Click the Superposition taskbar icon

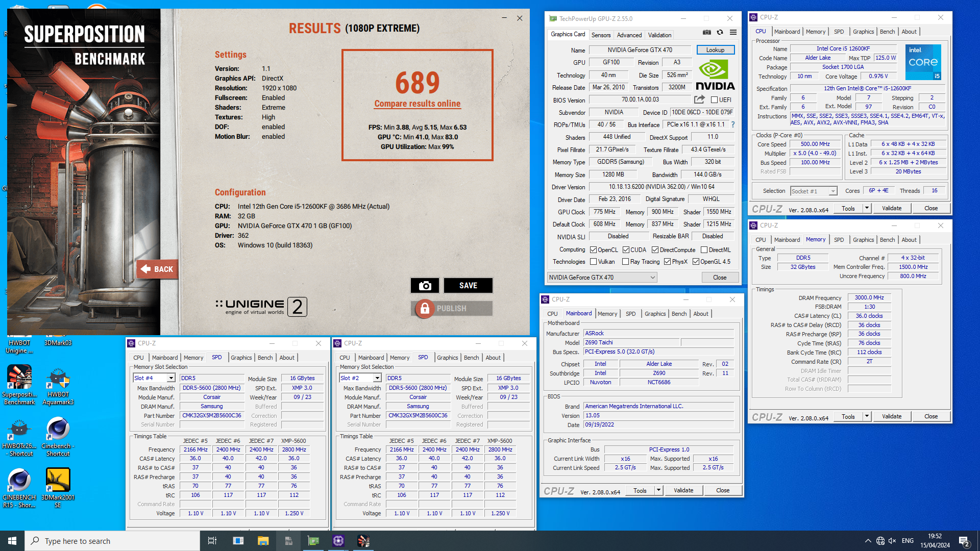click(x=363, y=541)
